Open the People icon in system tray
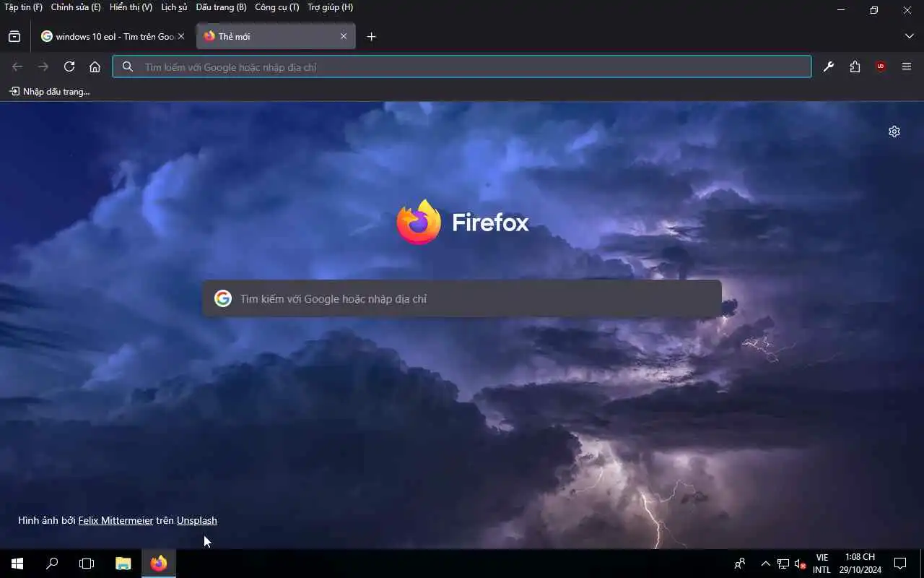The width and height of the screenshot is (924, 578). click(740, 564)
